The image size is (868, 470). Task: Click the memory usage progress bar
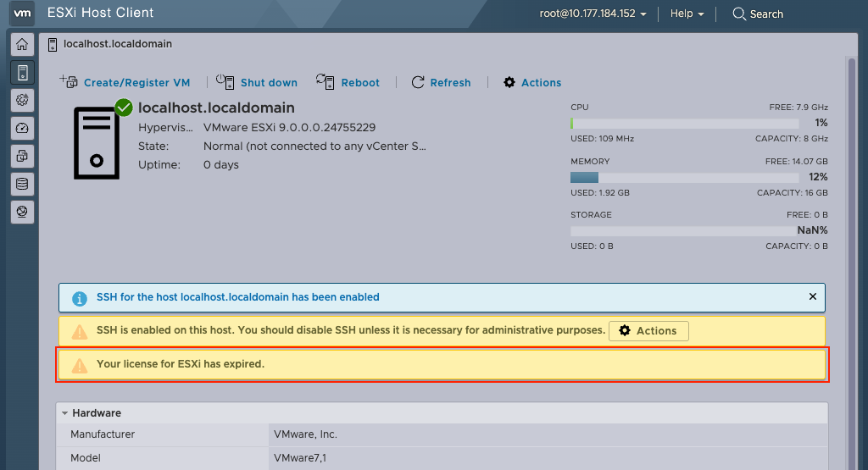685,178
